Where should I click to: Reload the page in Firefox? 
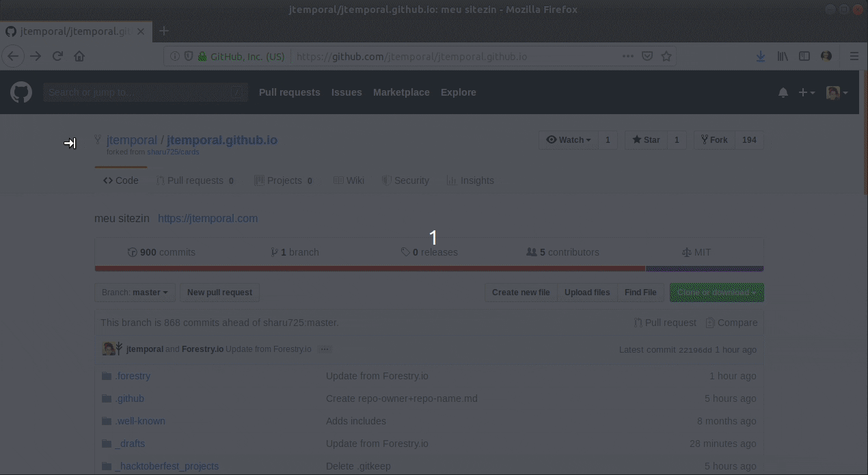pyautogui.click(x=57, y=57)
